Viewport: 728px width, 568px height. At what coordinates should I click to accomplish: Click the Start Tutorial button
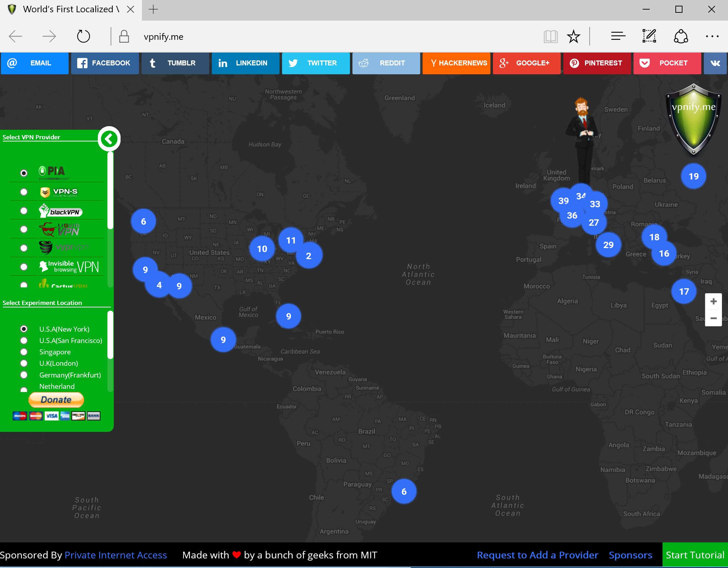pos(695,555)
